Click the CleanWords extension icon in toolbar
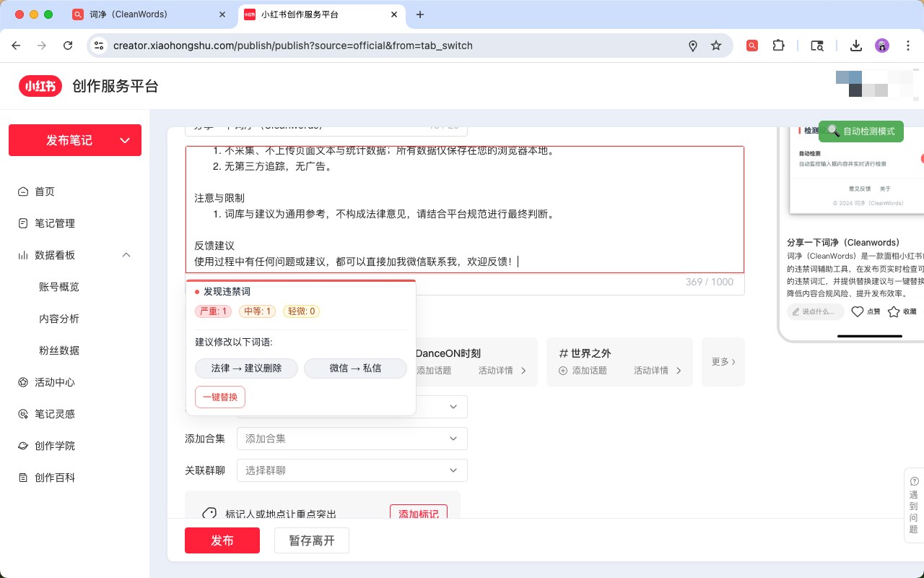This screenshot has height=578, width=924. 752,46
